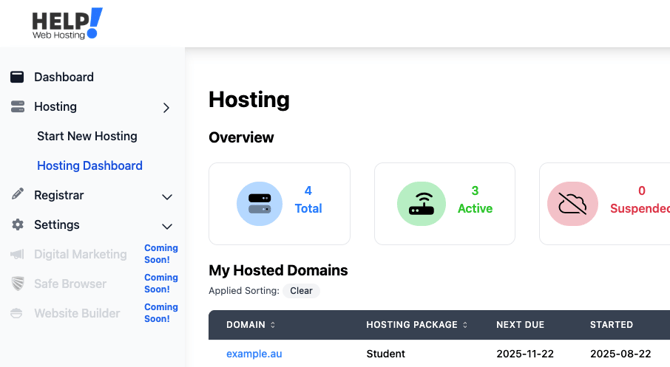Click the DOMAIN column header

pos(246,325)
